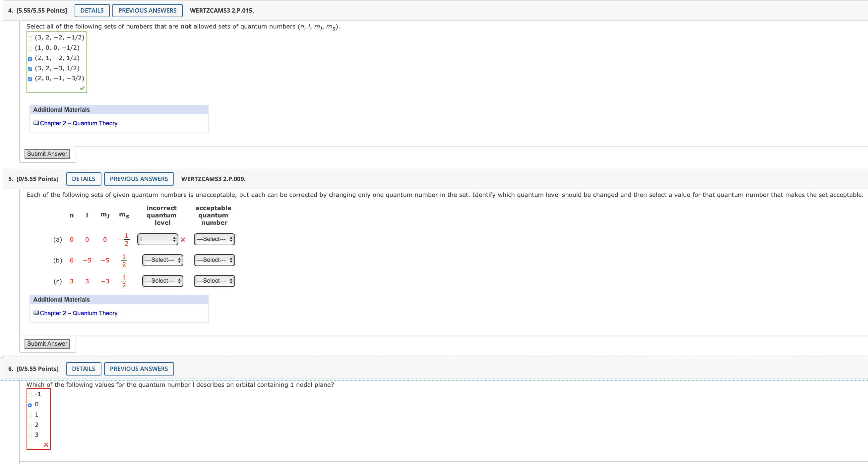Uncheck the (2, 0, −1, −3/2) option
The image size is (868, 464).
(x=30, y=79)
